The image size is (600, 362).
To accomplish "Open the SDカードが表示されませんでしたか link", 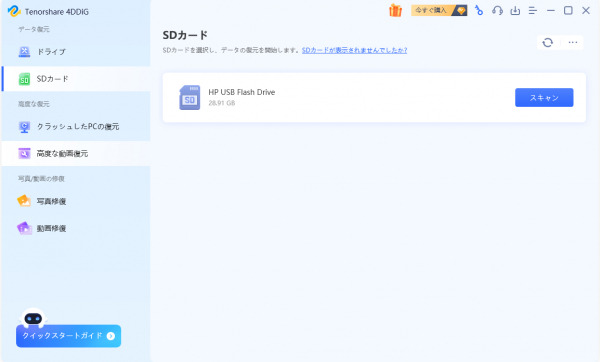I will pos(354,50).
